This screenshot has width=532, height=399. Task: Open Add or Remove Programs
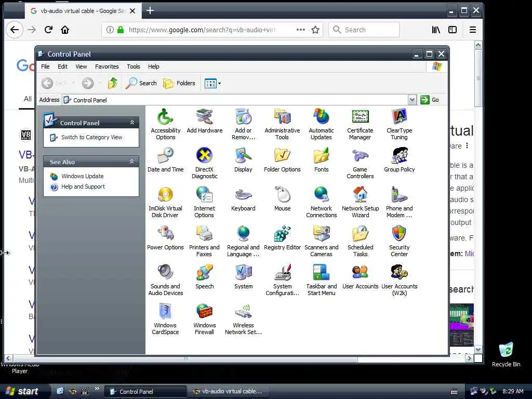pos(243,124)
